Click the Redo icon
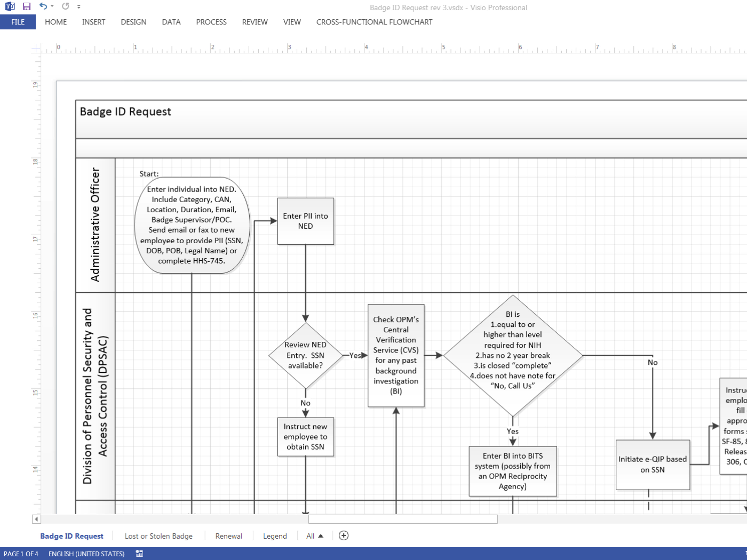This screenshot has width=747, height=560. pyautogui.click(x=65, y=6)
